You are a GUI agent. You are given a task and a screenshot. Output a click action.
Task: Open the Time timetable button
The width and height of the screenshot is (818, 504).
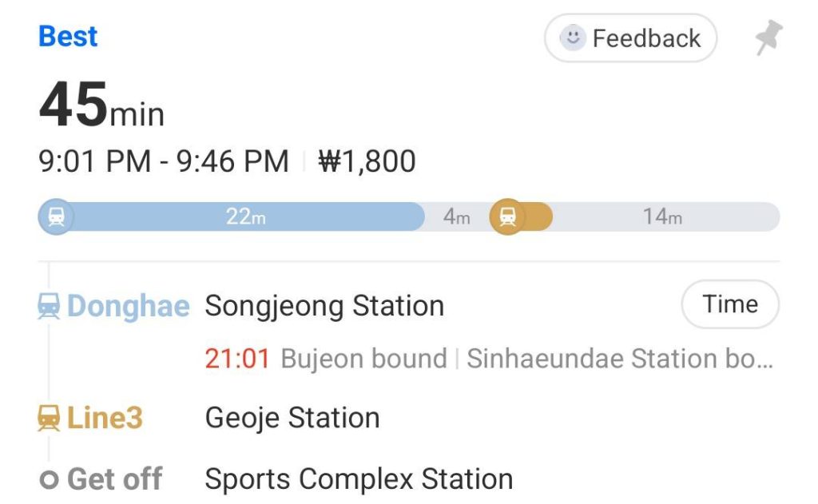click(x=729, y=304)
